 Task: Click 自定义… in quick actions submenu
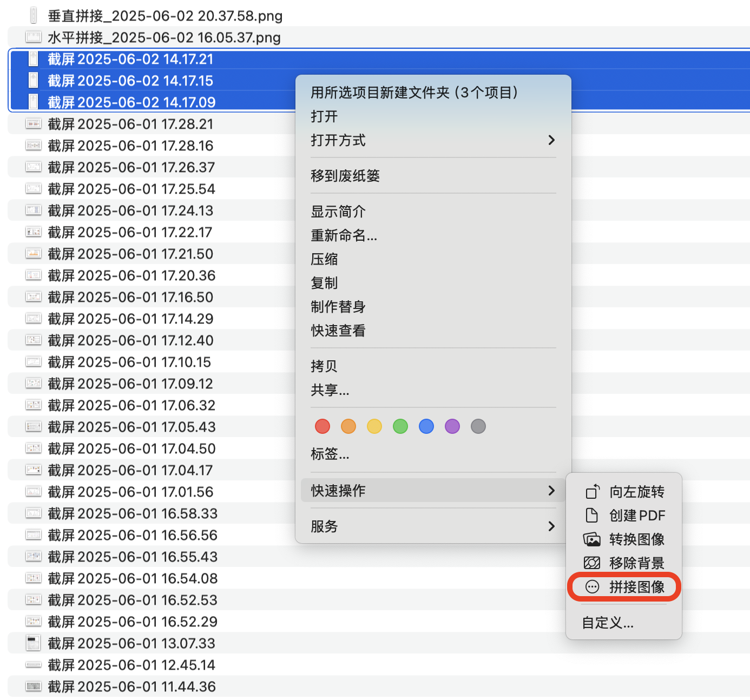pos(607,623)
